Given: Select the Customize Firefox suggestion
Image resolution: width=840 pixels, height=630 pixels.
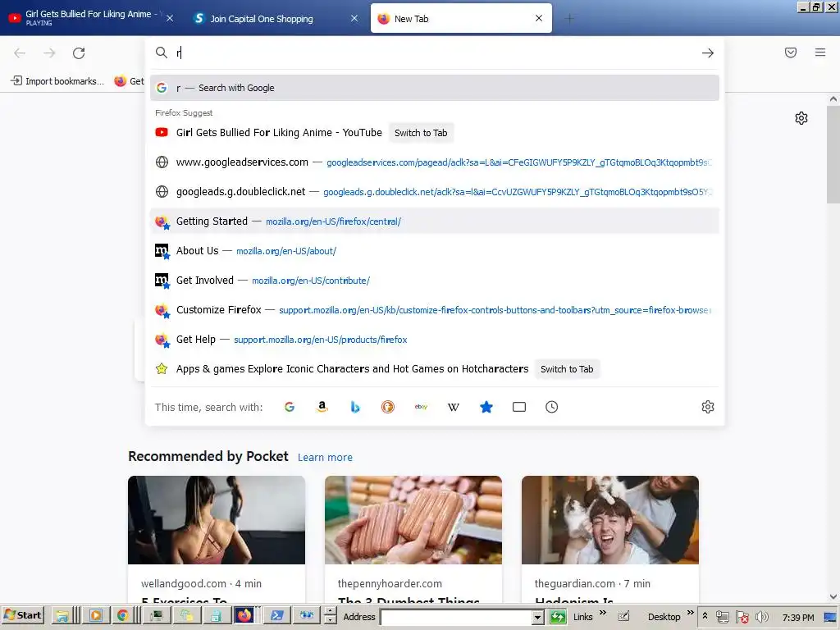Looking at the screenshot, I should pyautogui.click(x=435, y=309).
